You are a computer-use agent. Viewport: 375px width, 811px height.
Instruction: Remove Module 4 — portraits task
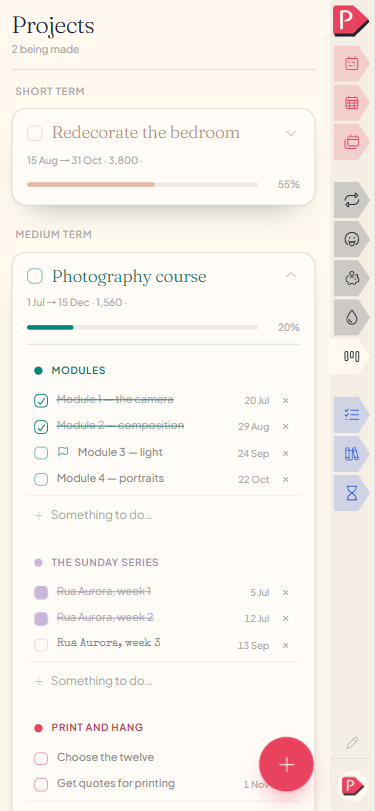(x=286, y=479)
